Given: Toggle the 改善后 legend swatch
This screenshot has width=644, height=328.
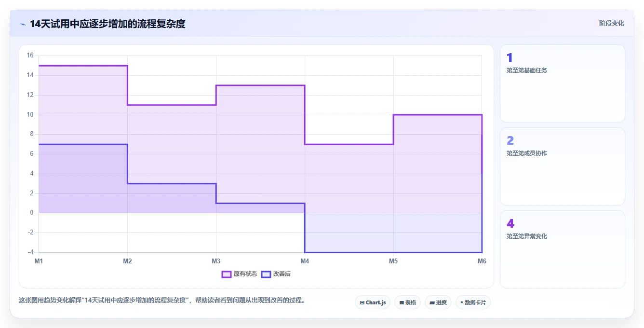Looking at the screenshot, I should [x=266, y=274].
